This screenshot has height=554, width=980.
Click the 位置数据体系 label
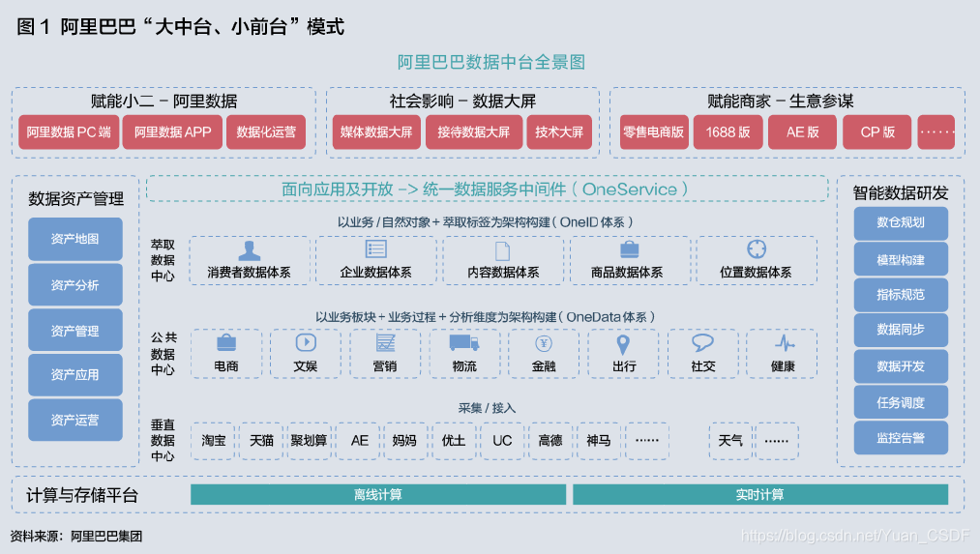coord(756,273)
